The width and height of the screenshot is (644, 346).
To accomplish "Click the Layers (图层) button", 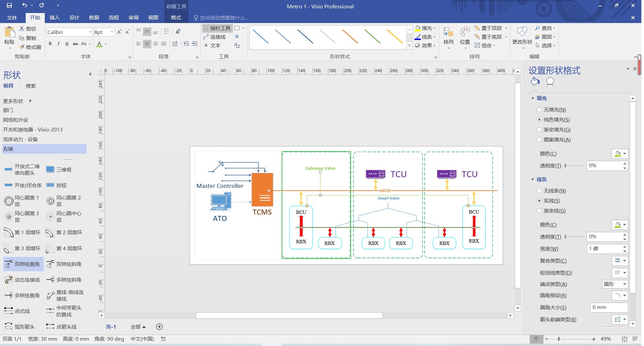I will tap(545, 37).
